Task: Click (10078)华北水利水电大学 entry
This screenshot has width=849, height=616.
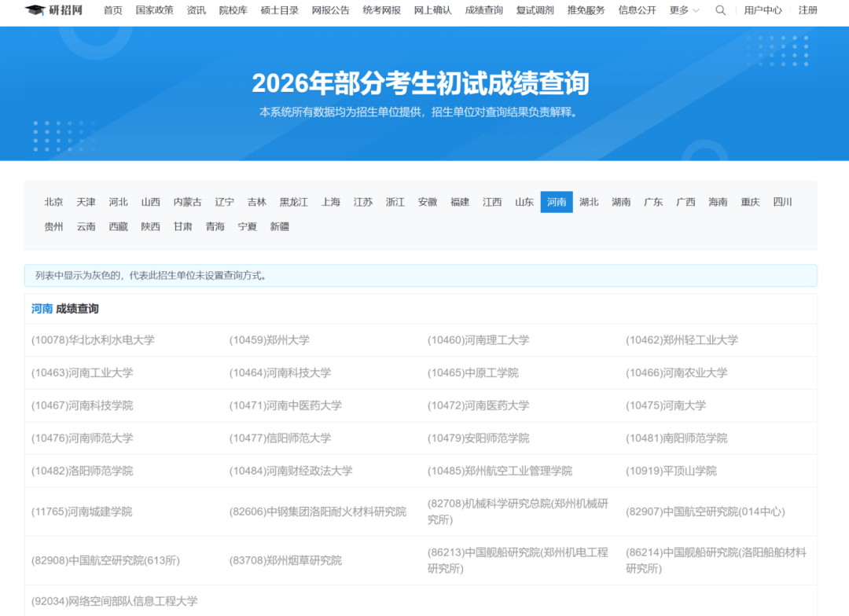Action: 93,340
